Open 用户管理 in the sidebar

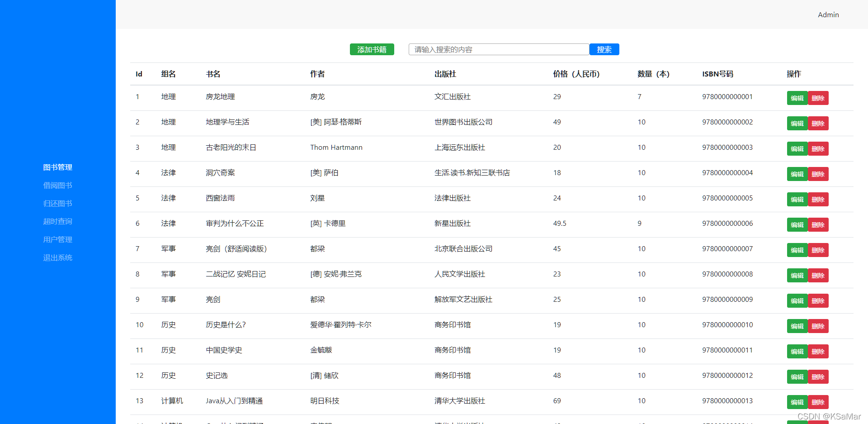(58, 239)
